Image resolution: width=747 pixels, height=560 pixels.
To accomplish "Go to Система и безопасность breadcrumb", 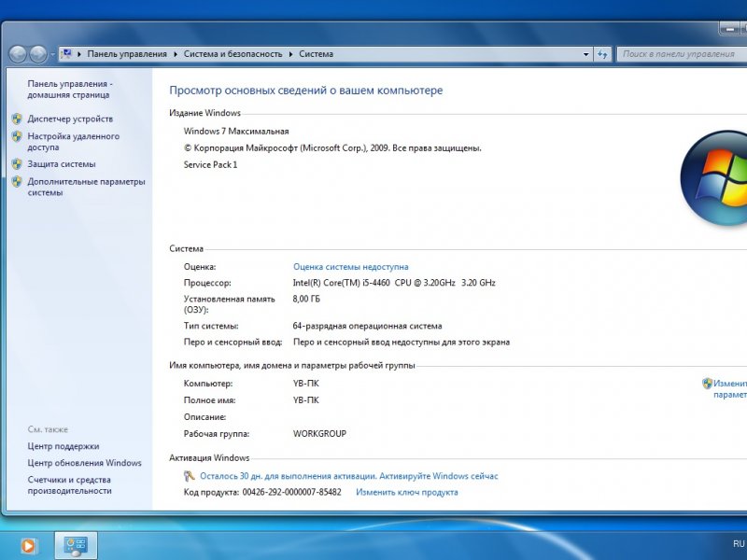I will click(x=233, y=54).
